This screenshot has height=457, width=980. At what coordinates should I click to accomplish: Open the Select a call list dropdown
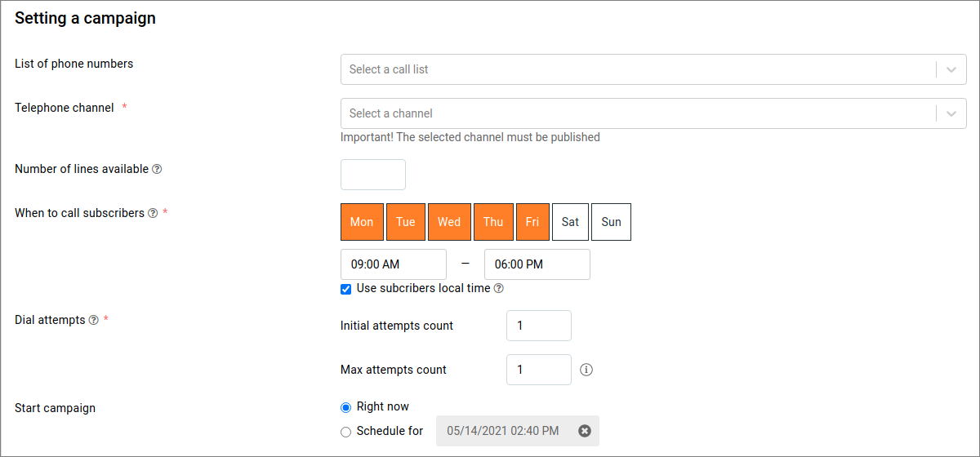(637, 69)
